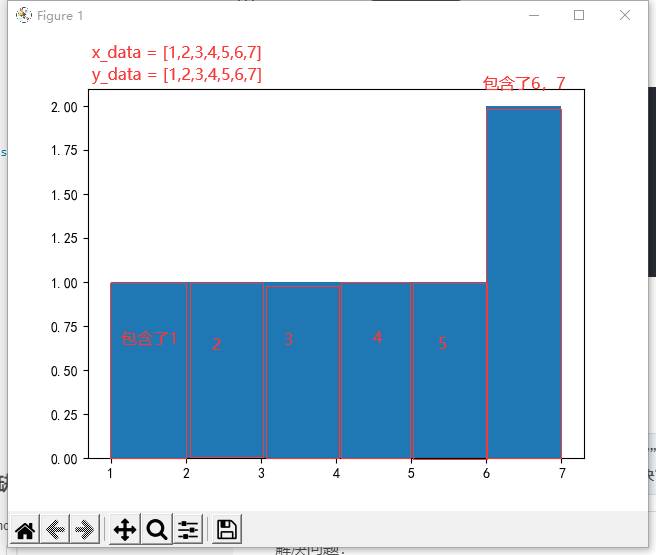Click the Home reset view icon

25,530
